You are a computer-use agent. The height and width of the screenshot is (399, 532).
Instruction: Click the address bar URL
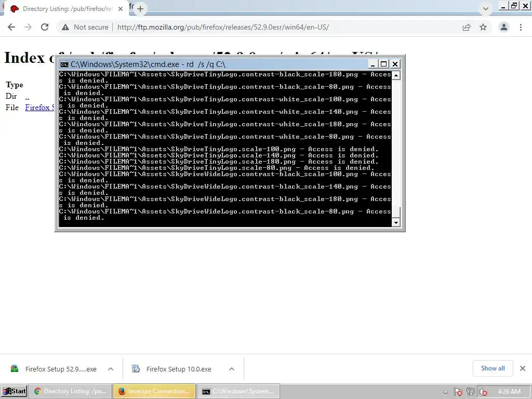pos(223,27)
